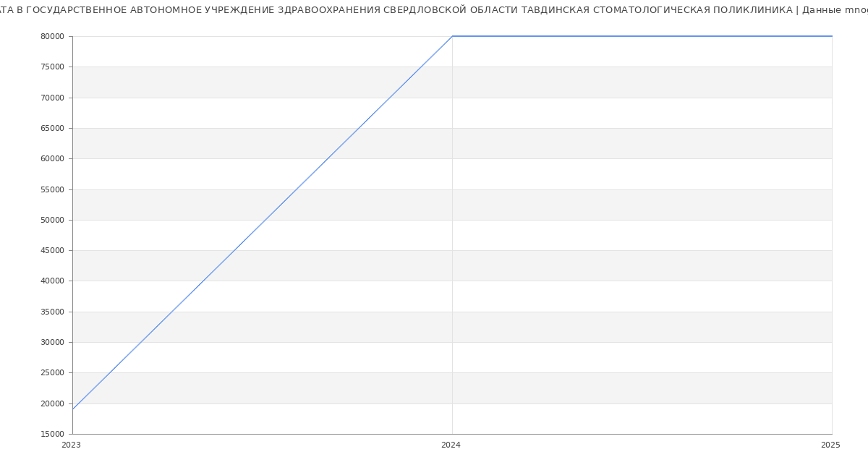Viewport: 868px width, 470px height.
Task: Select the 2024 data point at line peak
Action: pyautogui.click(x=452, y=36)
